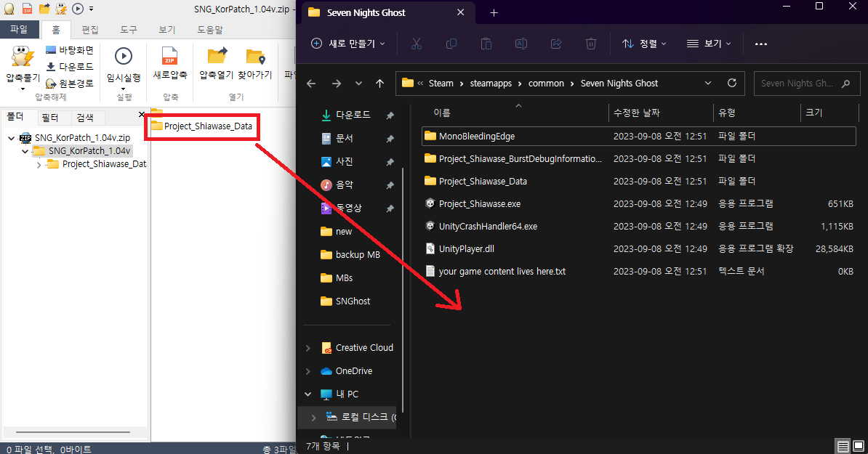
Task: Go back in Explorer navigation
Action: 311,84
